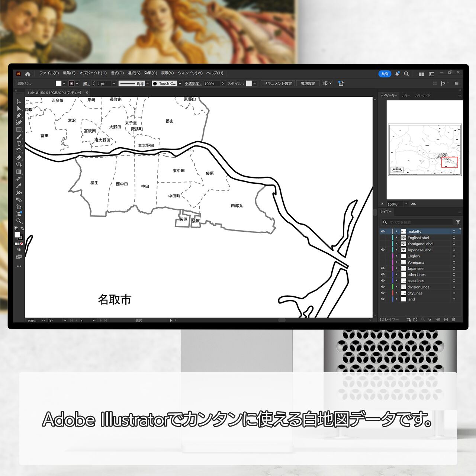Expand the YomiganaLabel layer

(x=396, y=244)
